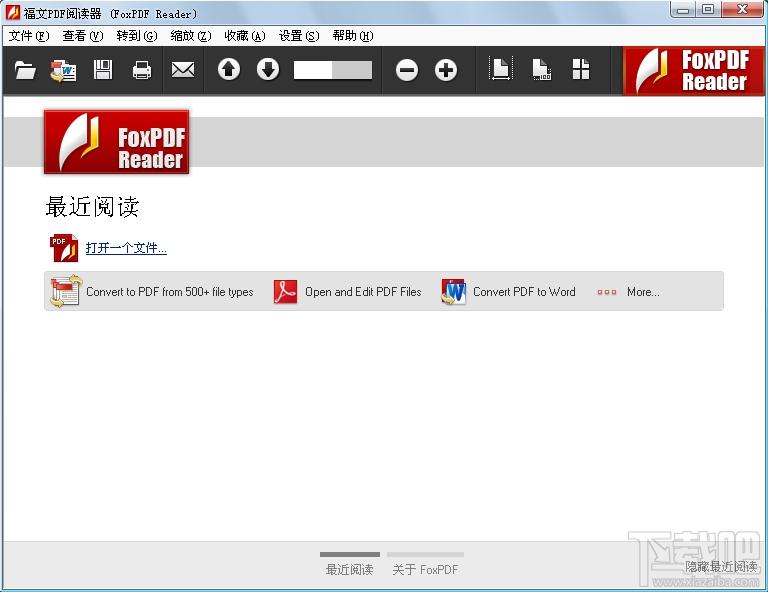Close the FoxPDF Reader window
768x592 pixels.
pyautogui.click(x=743, y=10)
